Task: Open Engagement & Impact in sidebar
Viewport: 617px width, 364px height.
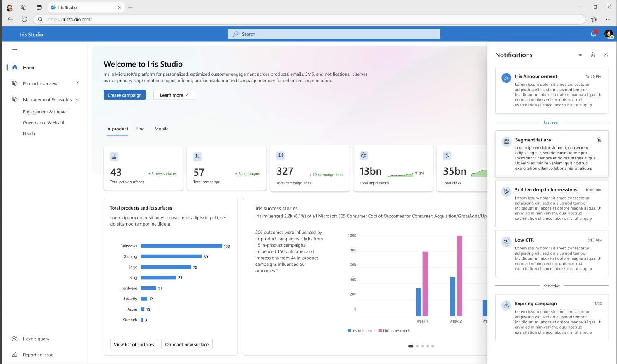Action: pos(45,112)
